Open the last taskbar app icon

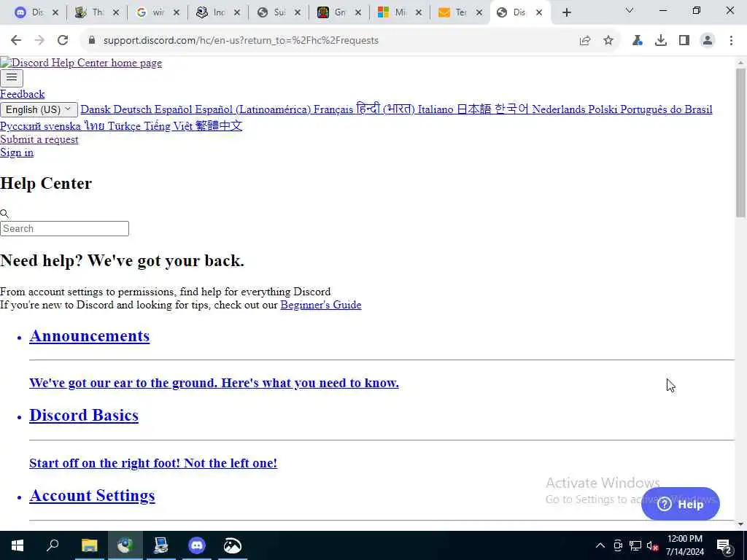click(x=233, y=545)
